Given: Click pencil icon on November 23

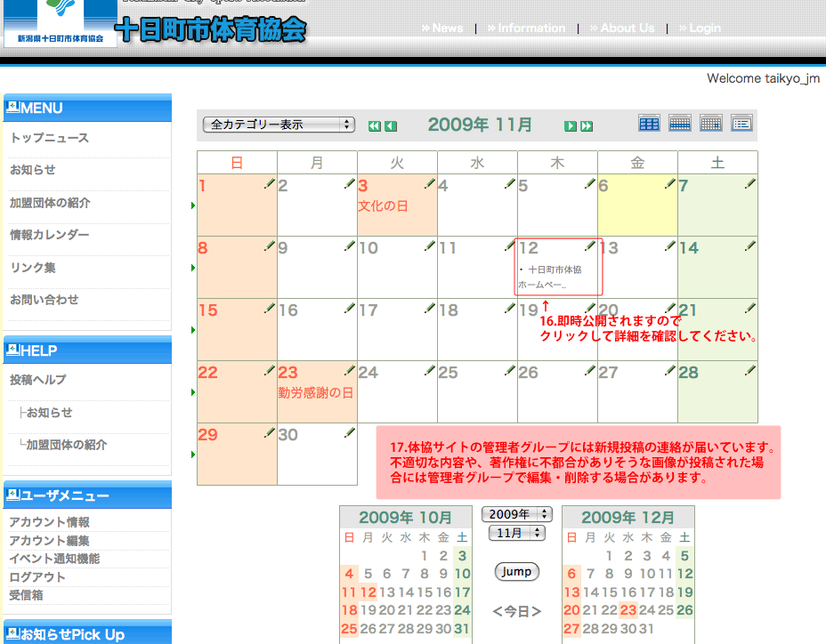Looking at the screenshot, I should coord(350,370).
